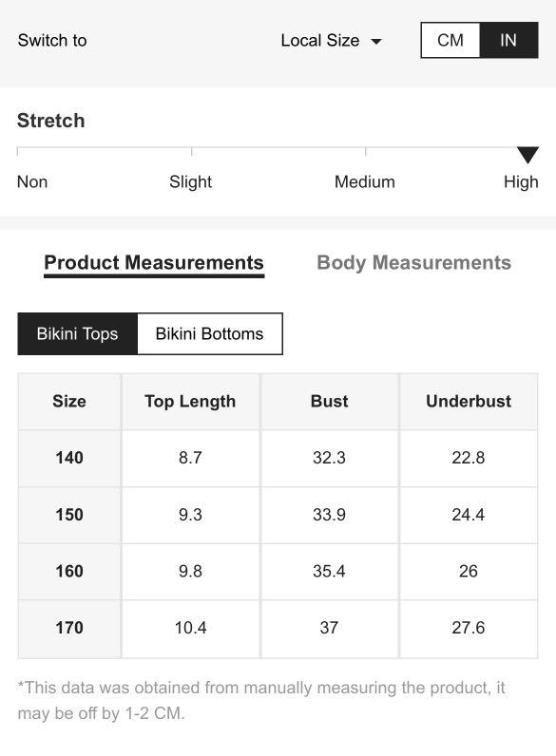The height and width of the screenshot is (756, 556).
Task: Click the Slight stretch label
Action: click(191, 181)
